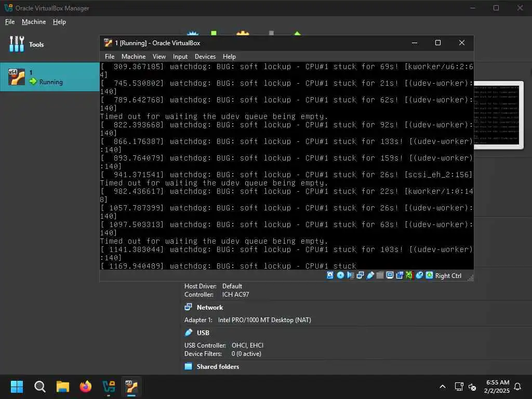
Task: Click the USB section plug icon
Action: pos(188,332)
